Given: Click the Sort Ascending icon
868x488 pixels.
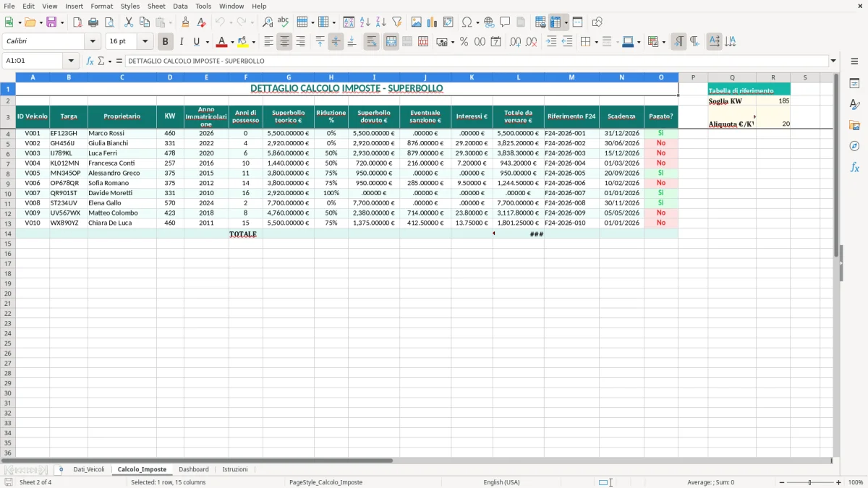Looking at the screenshot, I should (365, 22).
